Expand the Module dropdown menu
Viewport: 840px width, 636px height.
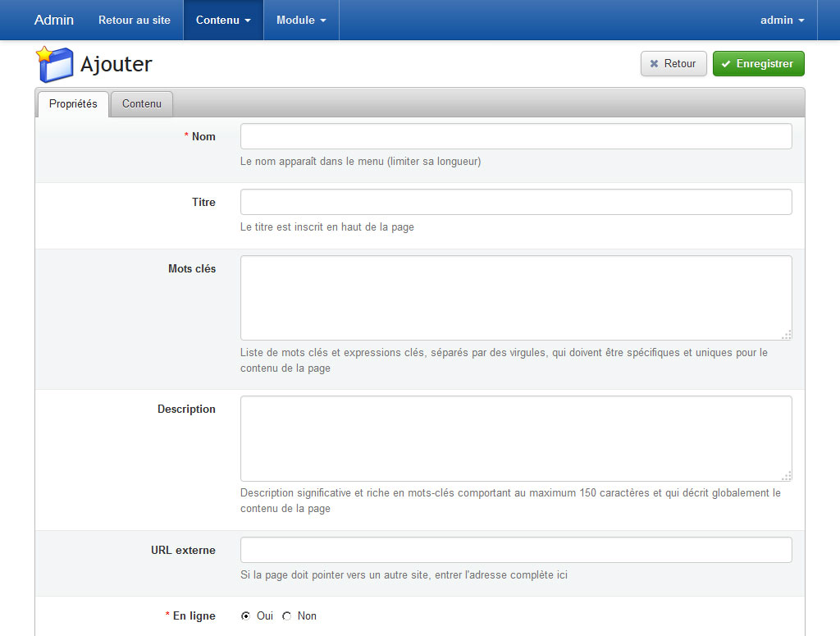coord(301,20)
